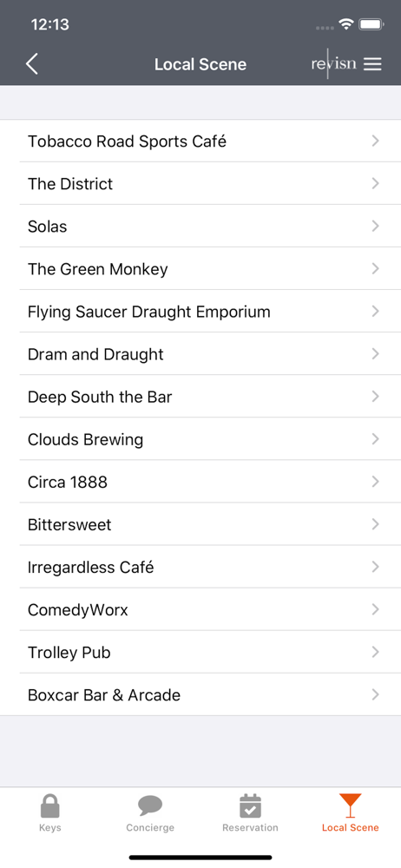Open Reservation via the calendar check icon

(250, 806)
